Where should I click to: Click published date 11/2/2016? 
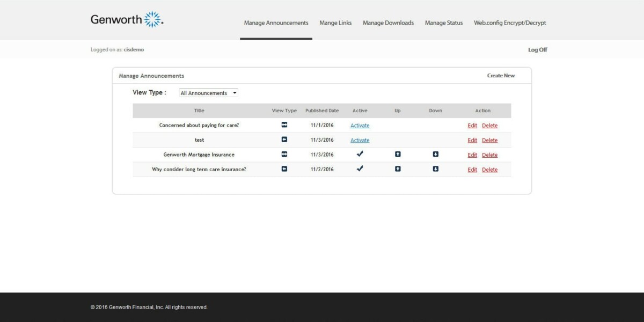[x=322, y=169]
